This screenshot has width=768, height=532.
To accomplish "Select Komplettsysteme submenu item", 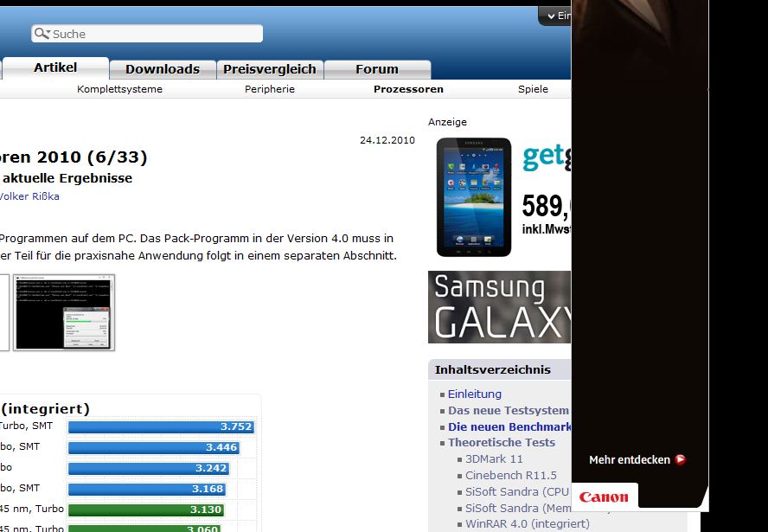I will coord(119,89).
